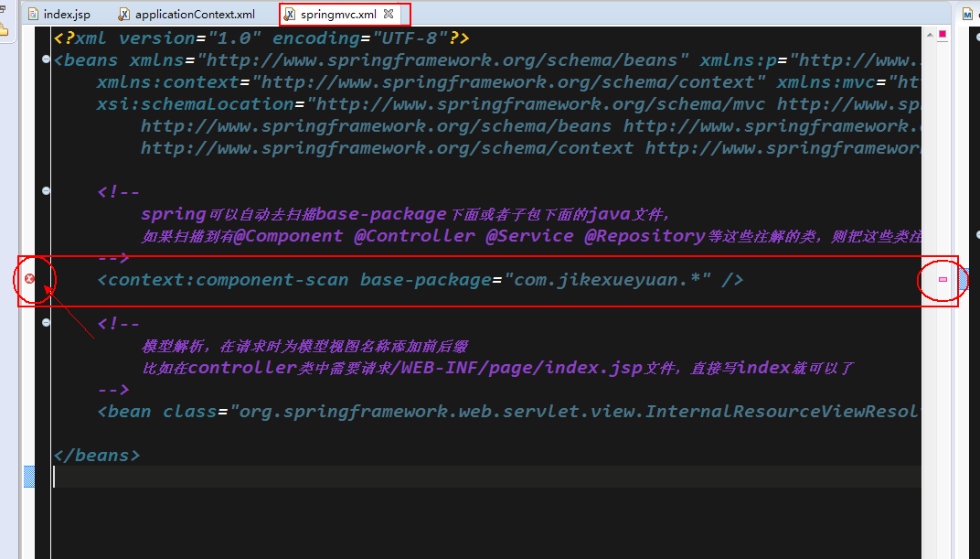Collapse the /WEB-INF/page/index.jsp comment block
This screenshot has width=980, height=559.
[46, 323]
